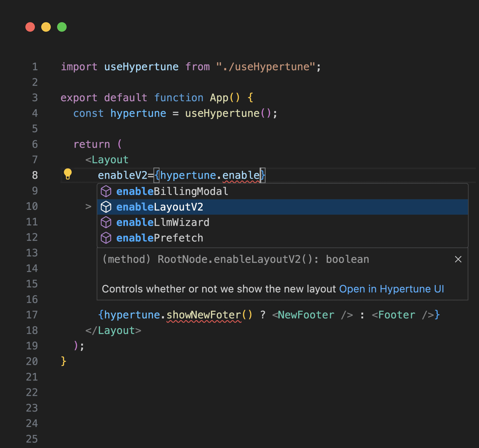479x448 pixels.
Task: Click the yellow traffic light button
Action: tap(46, 27)
